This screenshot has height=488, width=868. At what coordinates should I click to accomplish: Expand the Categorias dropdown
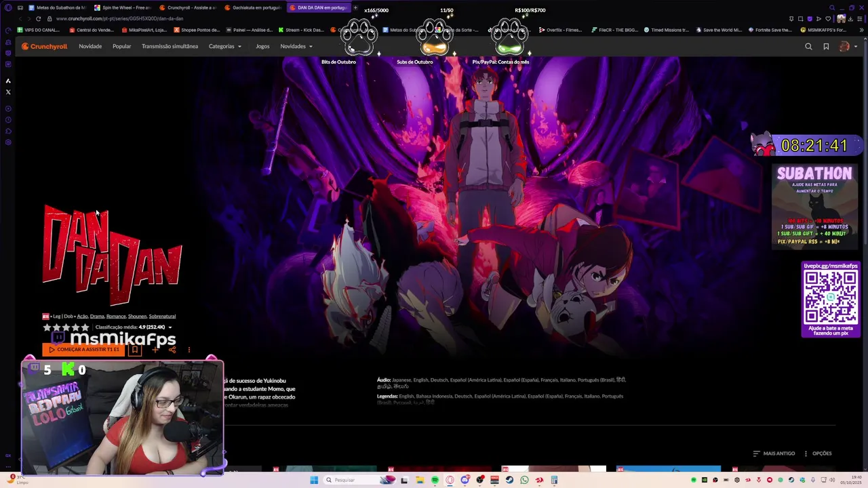tap(224, 46)
